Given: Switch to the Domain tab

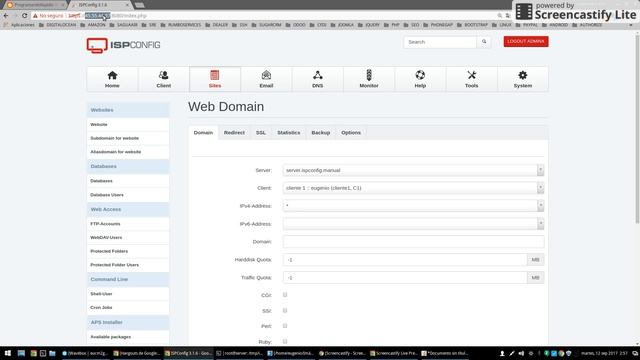Looking at the screenshot, I should (203, 133).
